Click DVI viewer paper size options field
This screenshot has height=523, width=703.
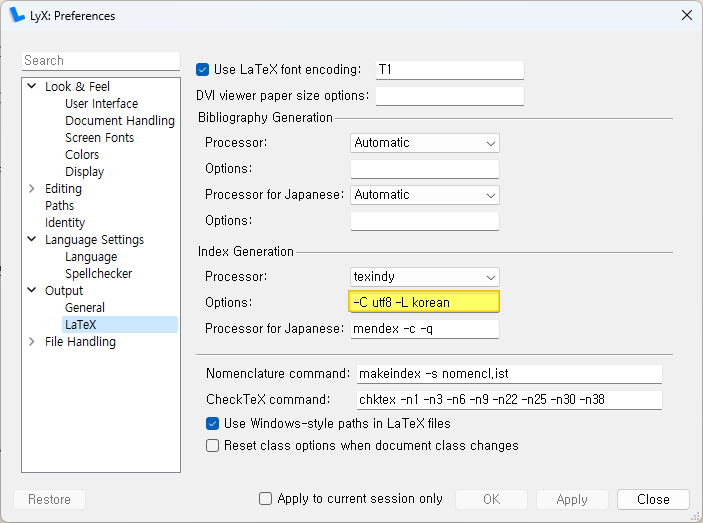pos(450,96)
